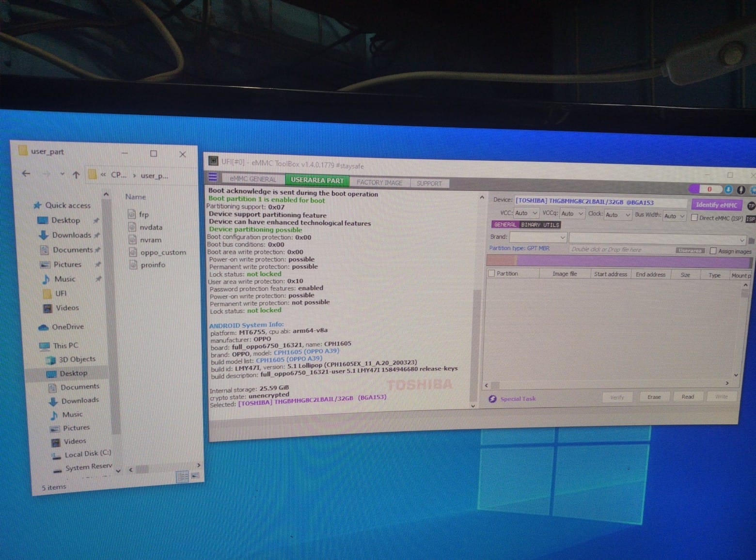Open the Brand dropdown
This screenshot has width=756, height=560.
coord(538,237)
